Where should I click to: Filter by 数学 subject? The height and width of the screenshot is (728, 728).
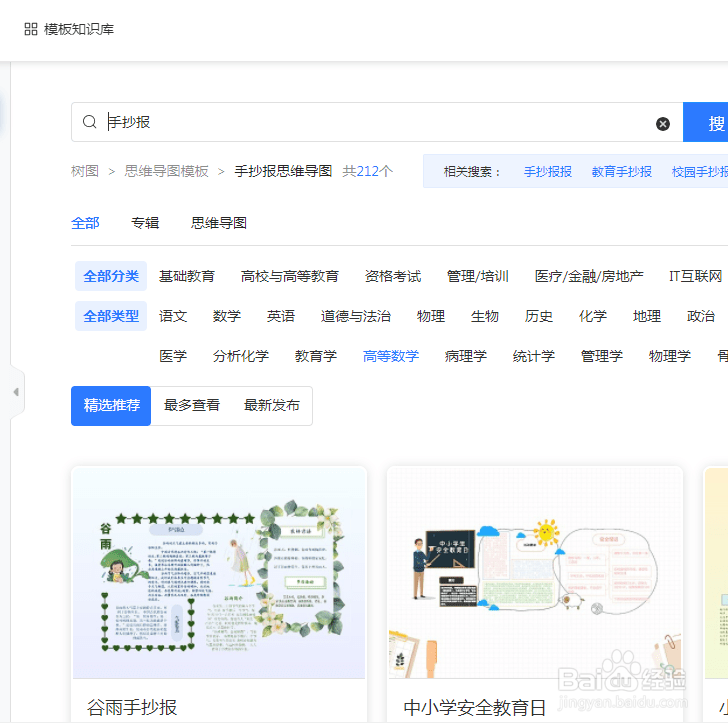(227, 316)
